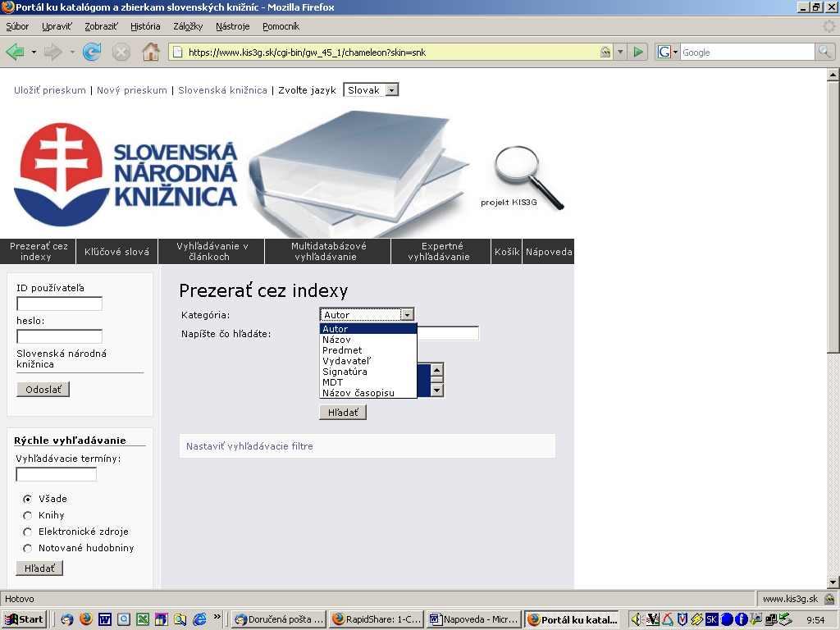Image resolution: width=840 pixels, height=630 pixels.
Task: Click the ID používateľa input field
Action: 59,304
